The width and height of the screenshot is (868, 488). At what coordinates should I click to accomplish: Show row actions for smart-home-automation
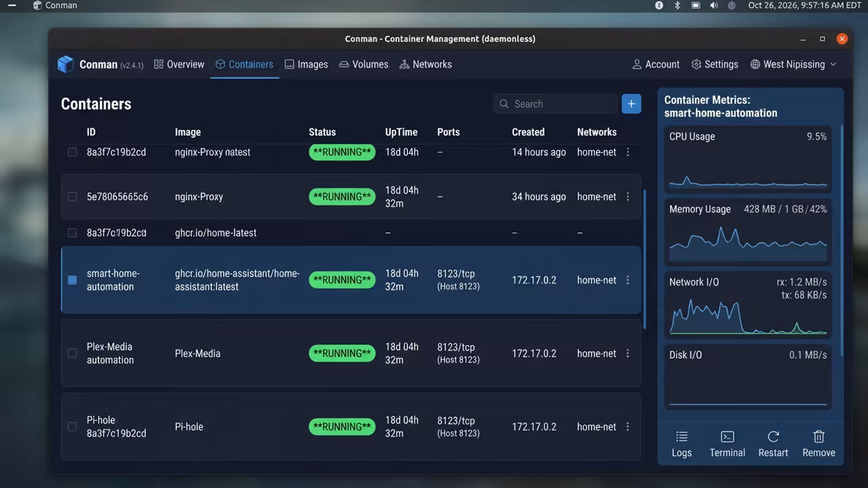[x=628, y=280]
